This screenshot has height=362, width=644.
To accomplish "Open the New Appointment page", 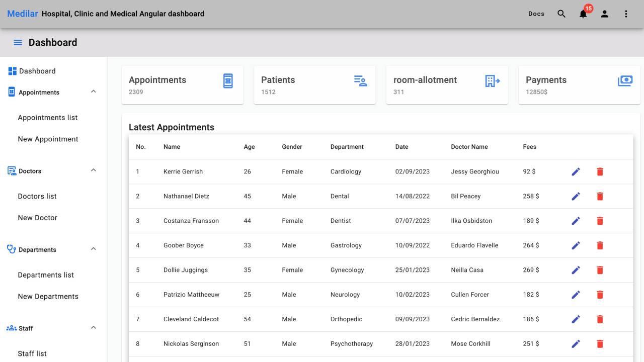I will point(48,139).
